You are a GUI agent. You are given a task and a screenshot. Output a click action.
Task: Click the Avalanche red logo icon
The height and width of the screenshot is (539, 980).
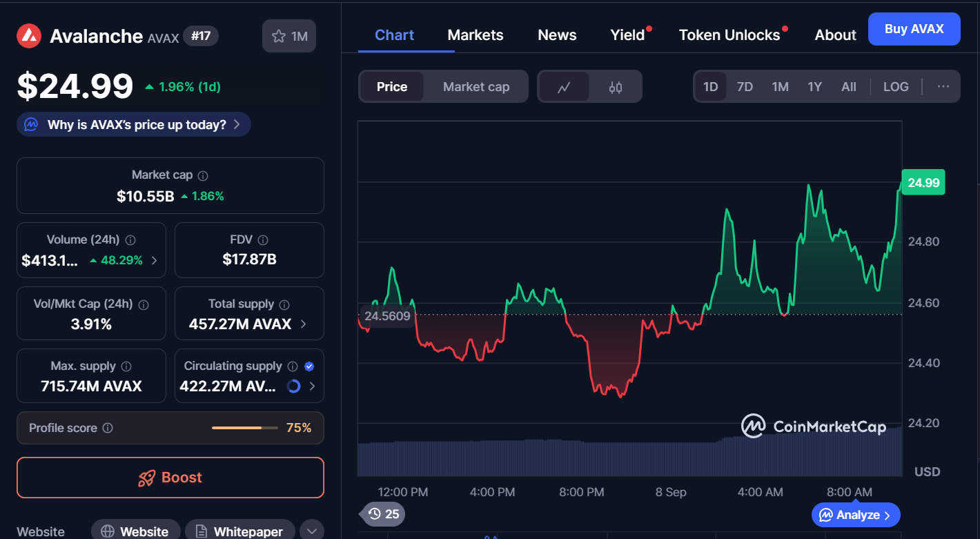(x=29, y=36)
